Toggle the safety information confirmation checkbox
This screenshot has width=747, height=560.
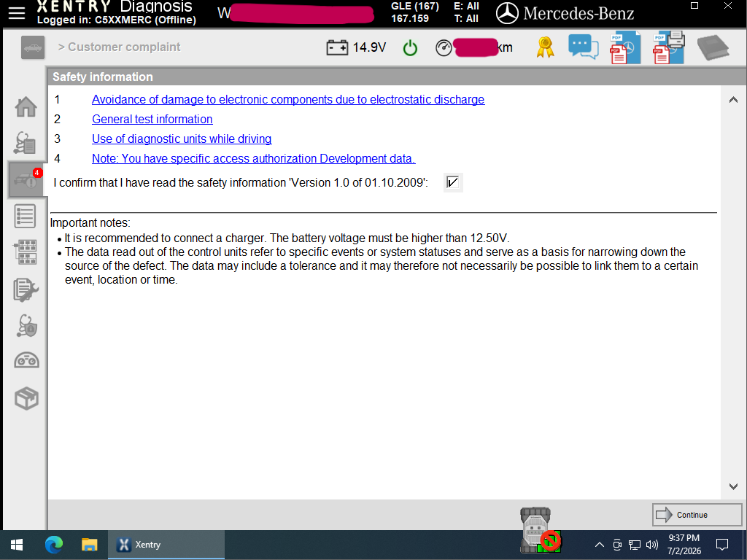pos(452,182)
